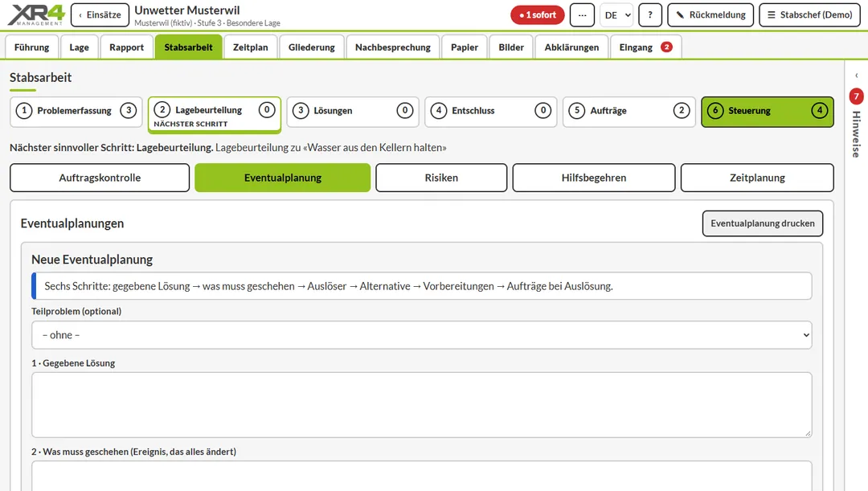Go back via the Einsätze button
868x491 pixels.
click(x=100, y=15)
